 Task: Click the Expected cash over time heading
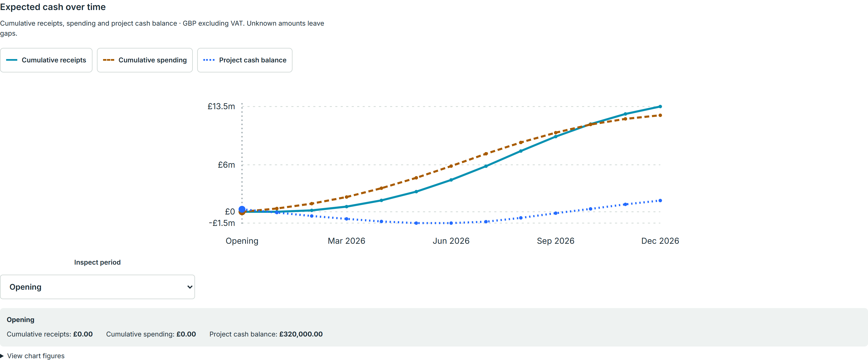(53, 7)
